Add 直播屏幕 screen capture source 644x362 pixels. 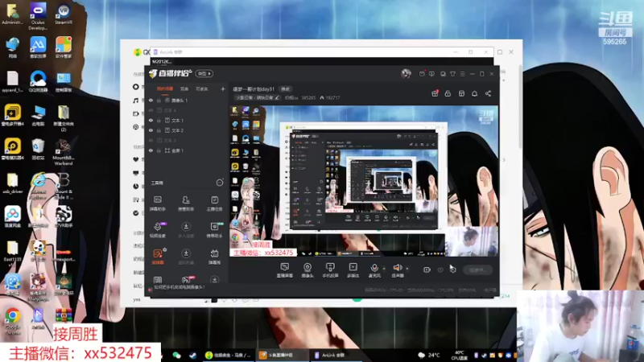click(285, 270)
